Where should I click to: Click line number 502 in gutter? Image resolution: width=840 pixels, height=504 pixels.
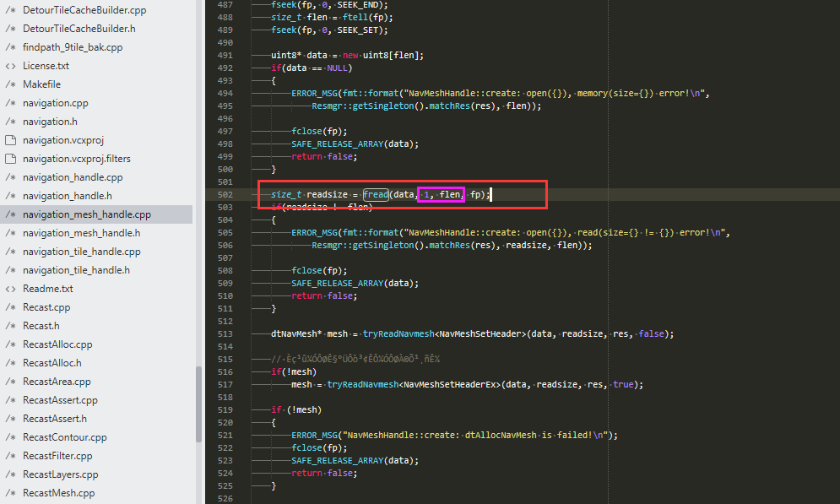pyautogui.click(x=225, y=194)
